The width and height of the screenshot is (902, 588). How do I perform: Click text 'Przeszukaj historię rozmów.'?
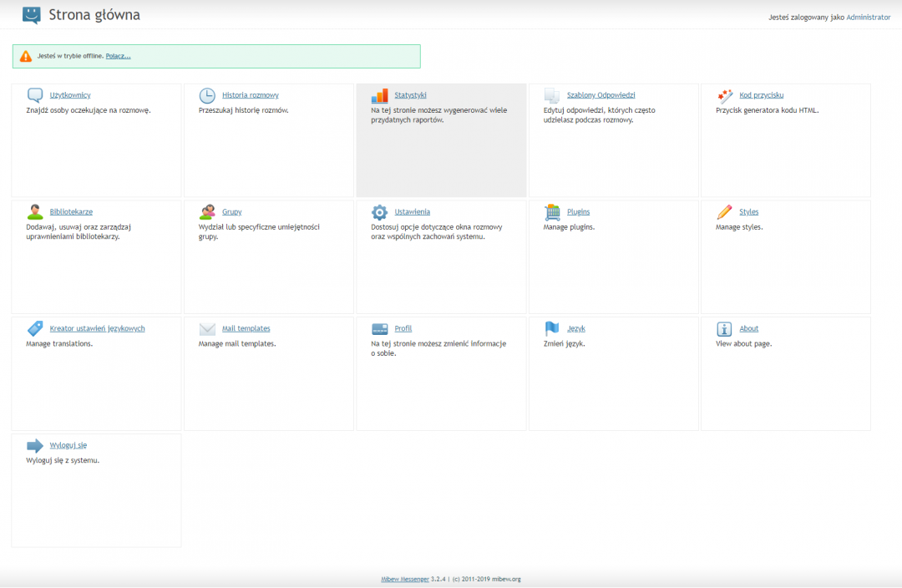coord(243,110)
